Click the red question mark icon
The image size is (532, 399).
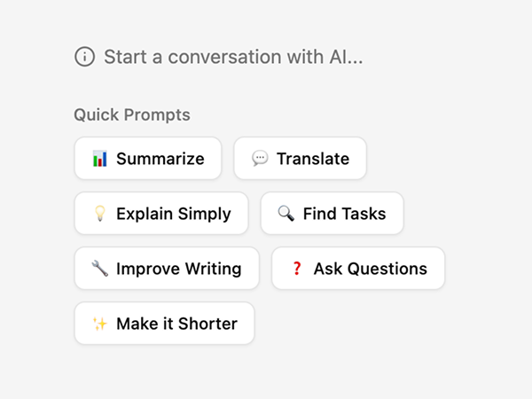[297, 269]
